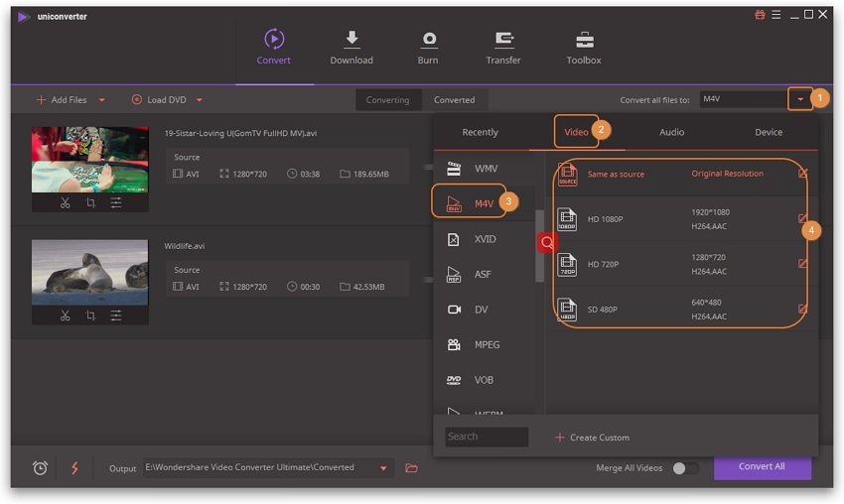Image resolution: width=844 pixels, height=504 pixels.
Task: Click the Load DVD button
Action: point(159,100)
